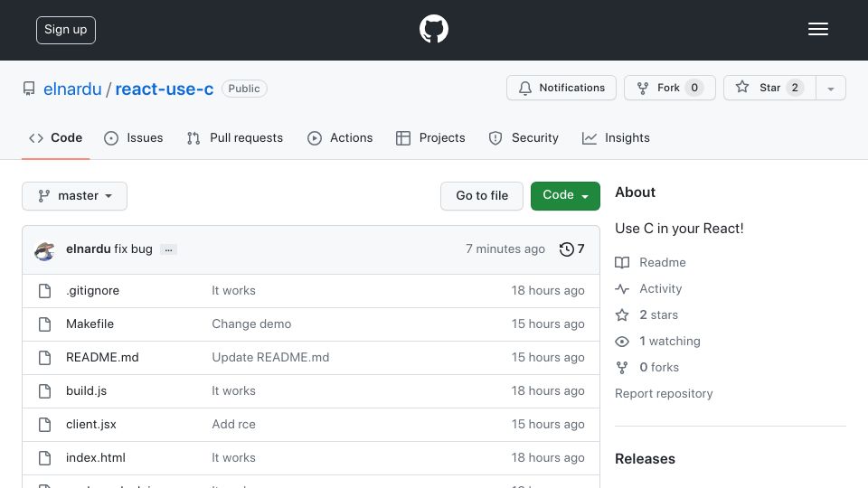This screenshot has height=488, width=868.
Task: Click file icon next to build.js
Action: 45,391
